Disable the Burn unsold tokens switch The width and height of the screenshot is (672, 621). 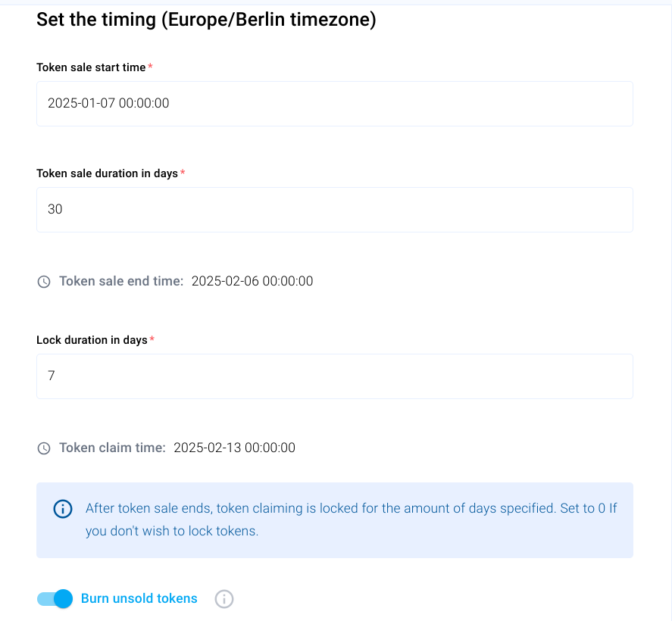point(55,599)
